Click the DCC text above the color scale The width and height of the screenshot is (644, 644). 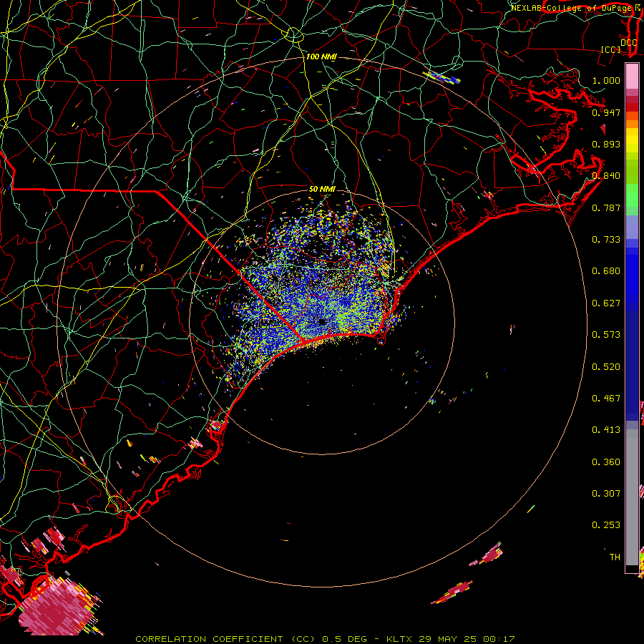[628, 42]
